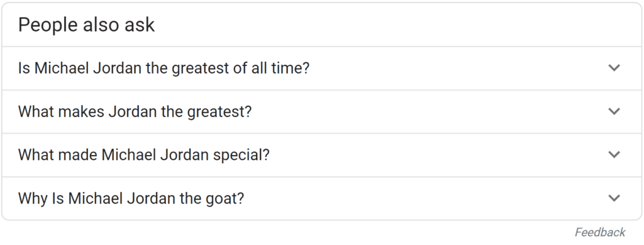This screenshot has width=644, height=245.
Task: Click the question text about greatest of all time
Action: coord(164,68)
